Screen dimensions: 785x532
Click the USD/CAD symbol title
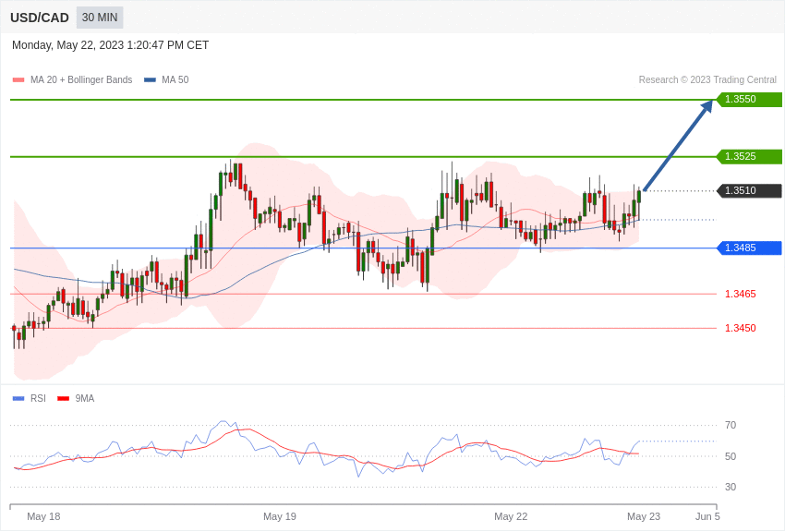pyautogui.click(x=40, y=18)
